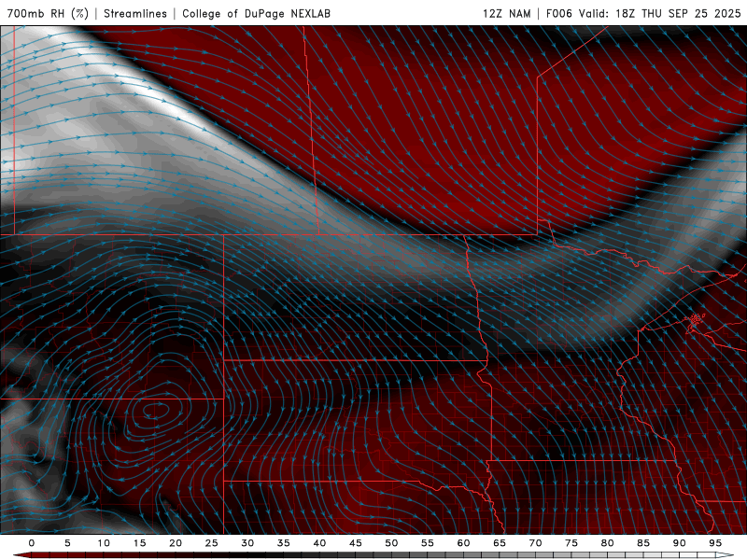Click the color bar label '35'
This screenshot has width=747, height=560.
pyautogui.click(x=284, y=543)
